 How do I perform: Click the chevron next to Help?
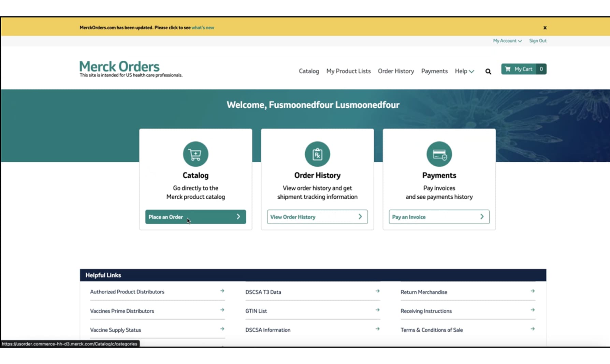[x=471, y=72]
